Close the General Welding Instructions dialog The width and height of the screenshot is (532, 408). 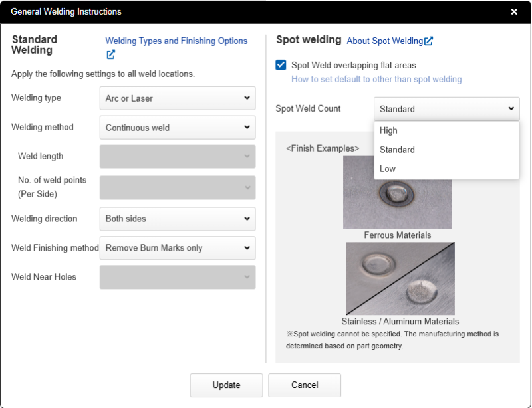(514, 12)
